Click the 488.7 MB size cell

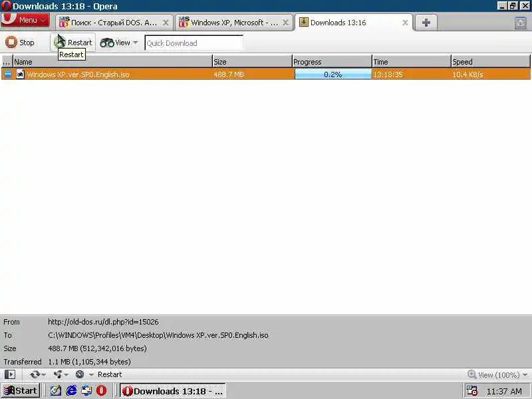tap(229, 74)
